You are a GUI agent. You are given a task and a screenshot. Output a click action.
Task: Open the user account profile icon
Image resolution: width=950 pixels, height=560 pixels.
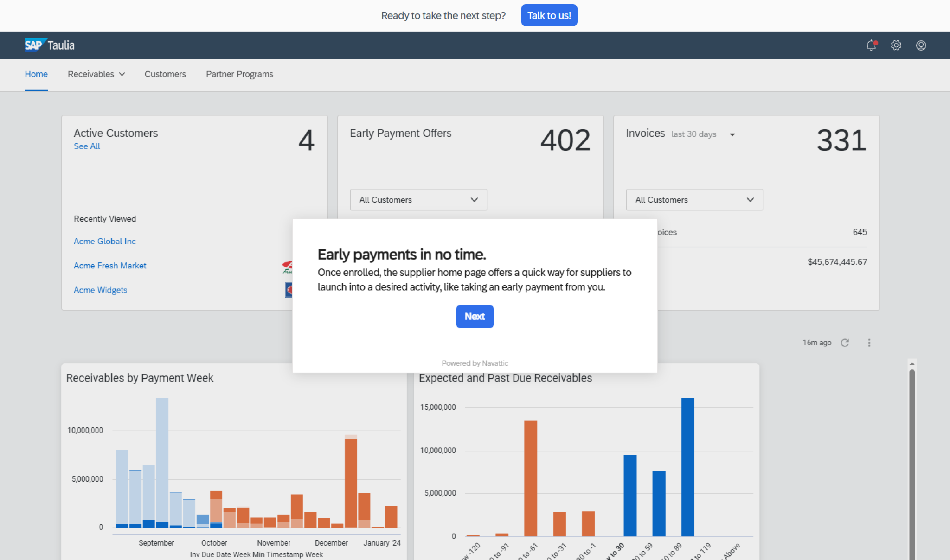pyautogui.click(x=921, y=45)
